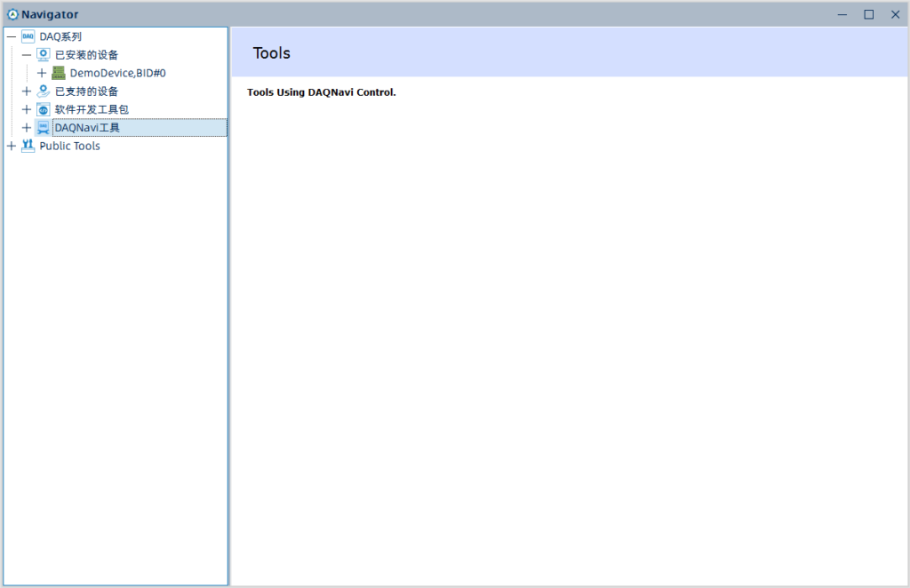Collapse the 已安装的设备 node

(x=27, y=55)
